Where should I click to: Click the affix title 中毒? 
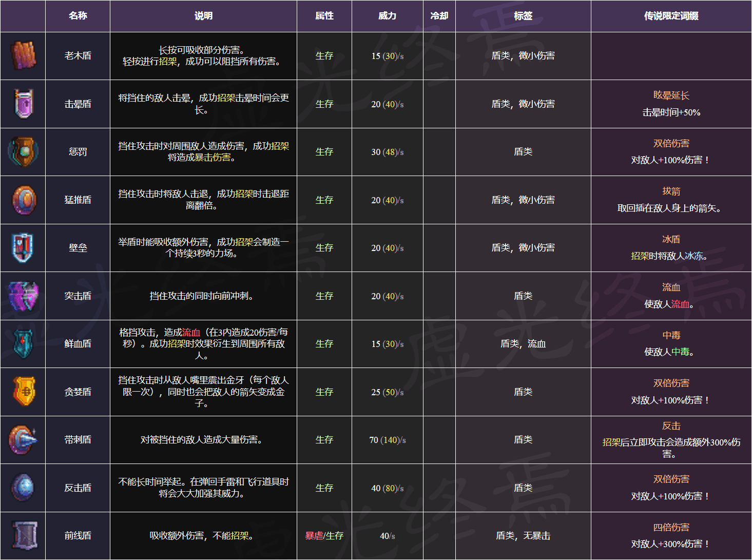(671, 335)
